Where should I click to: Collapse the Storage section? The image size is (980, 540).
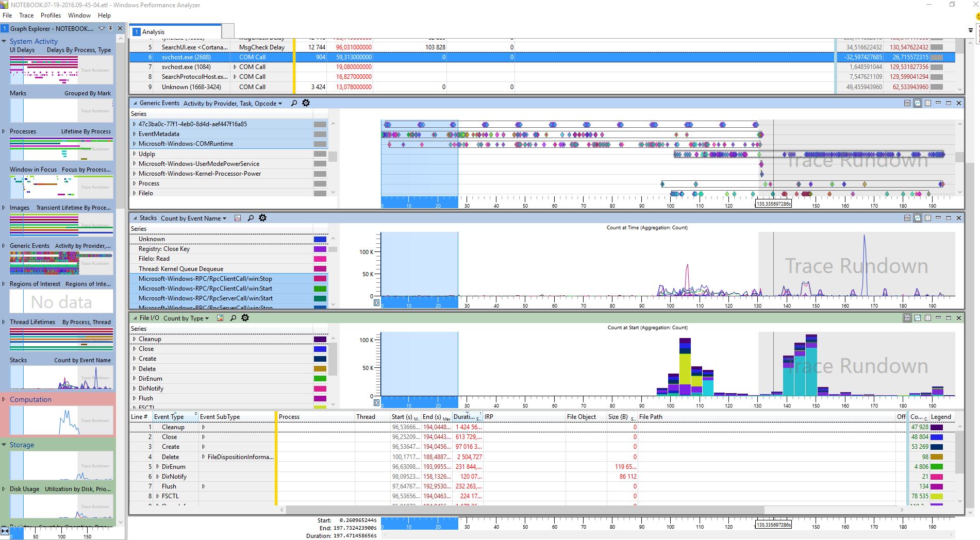tap(4, 445)
